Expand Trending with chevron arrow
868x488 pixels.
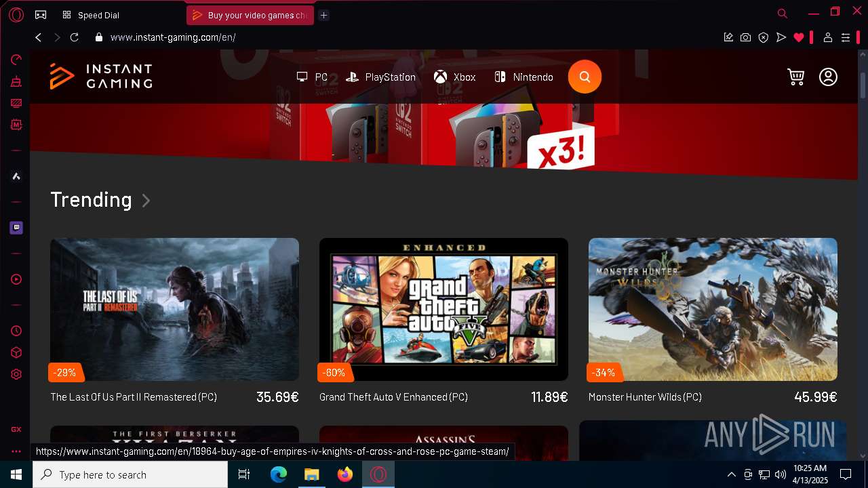[x=146, y=201]
